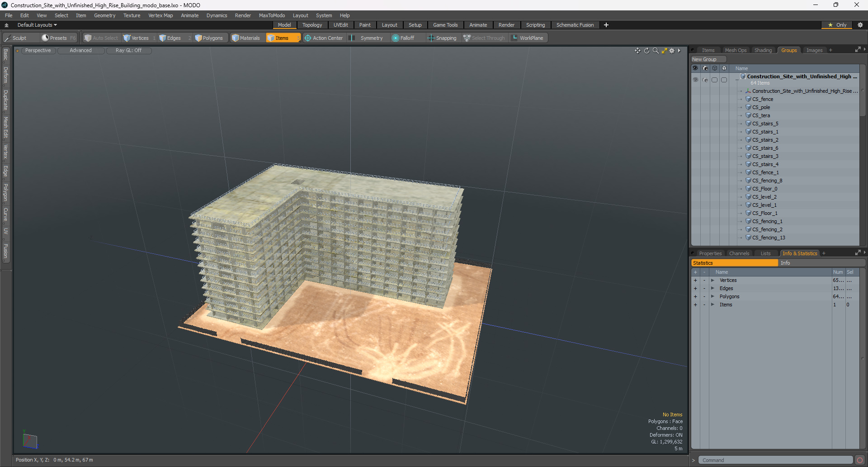Click the viewport rotate icon
Image resolution: width=868 pixels, height=467 pixels.
pyautogui.click(x=646, y=51)
